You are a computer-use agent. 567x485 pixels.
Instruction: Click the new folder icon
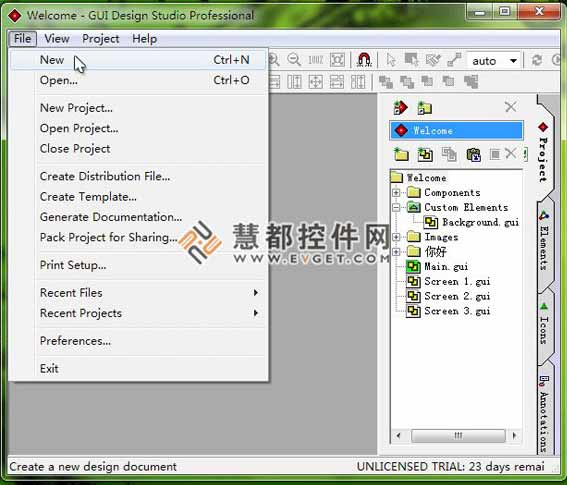point(401,154)
